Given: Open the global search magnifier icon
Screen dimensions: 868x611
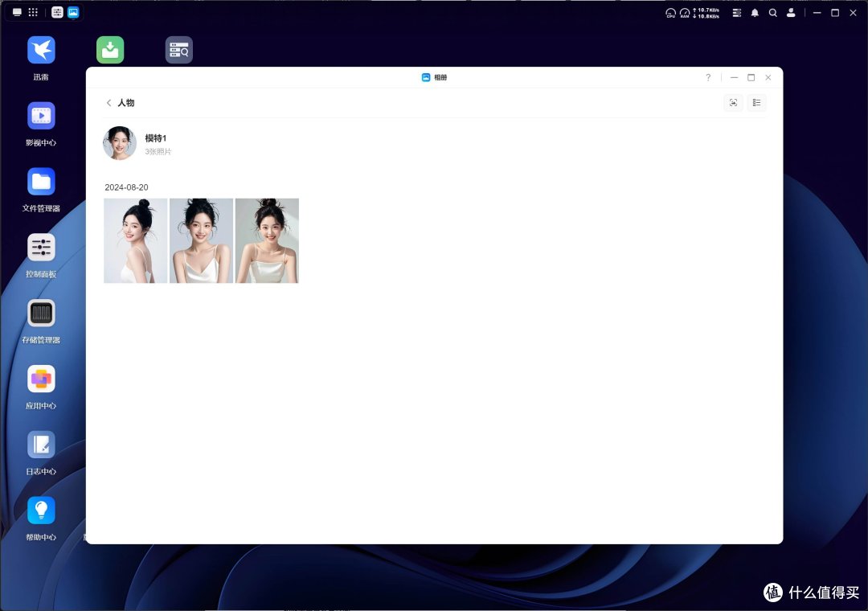Looking at the screenshot, I should [x=773, y=13].
